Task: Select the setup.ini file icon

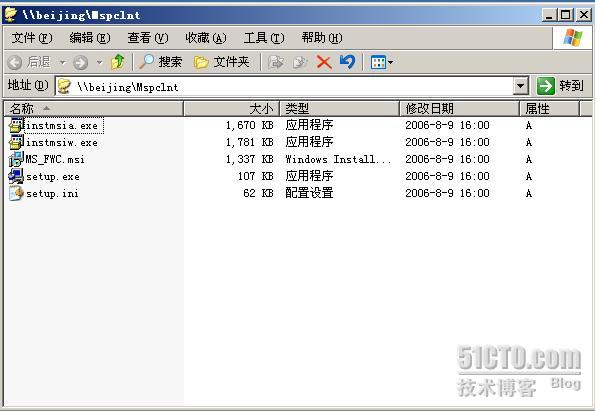Action: 16,194
